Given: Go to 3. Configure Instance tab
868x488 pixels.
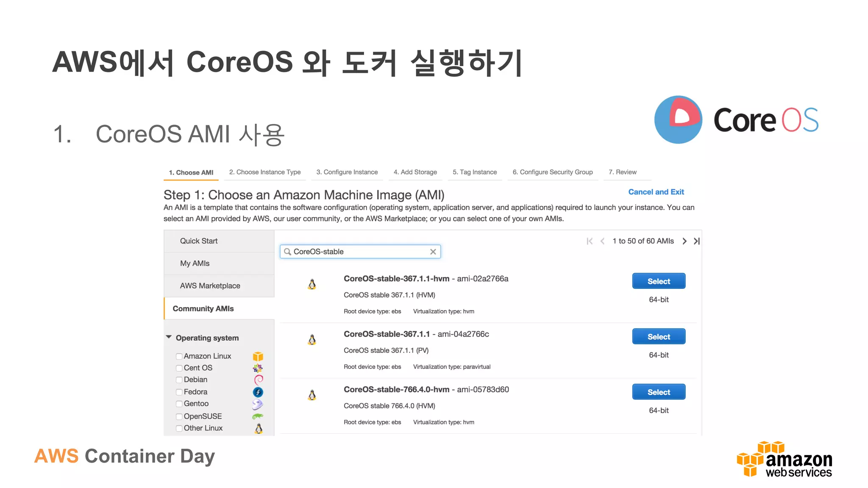Looking at the screenshot, I should click(x=347, y=172).
